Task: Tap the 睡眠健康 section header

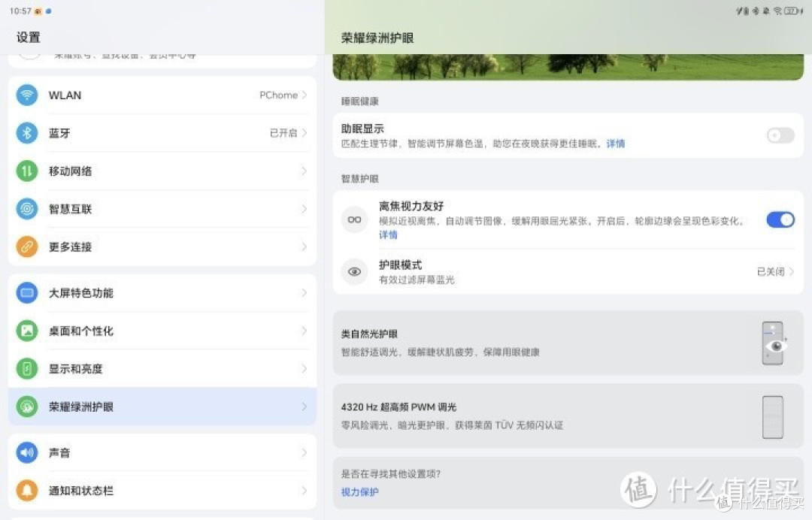Action: pos(360,101)
